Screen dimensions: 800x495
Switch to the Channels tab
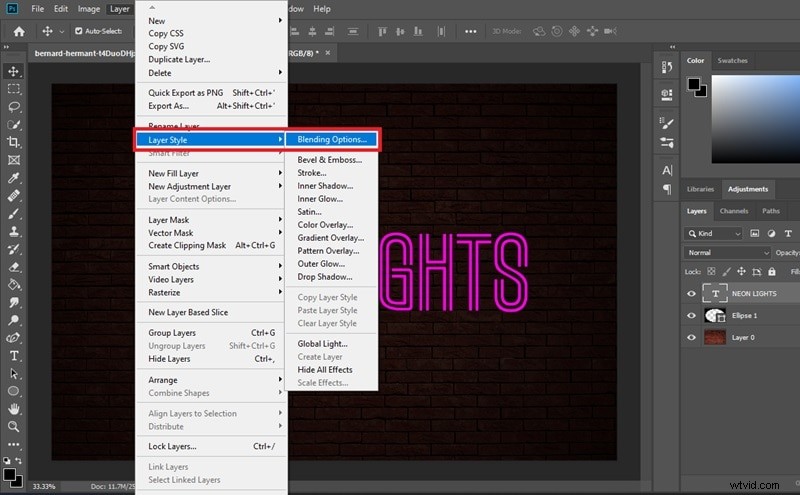click(x=734, y=211)
